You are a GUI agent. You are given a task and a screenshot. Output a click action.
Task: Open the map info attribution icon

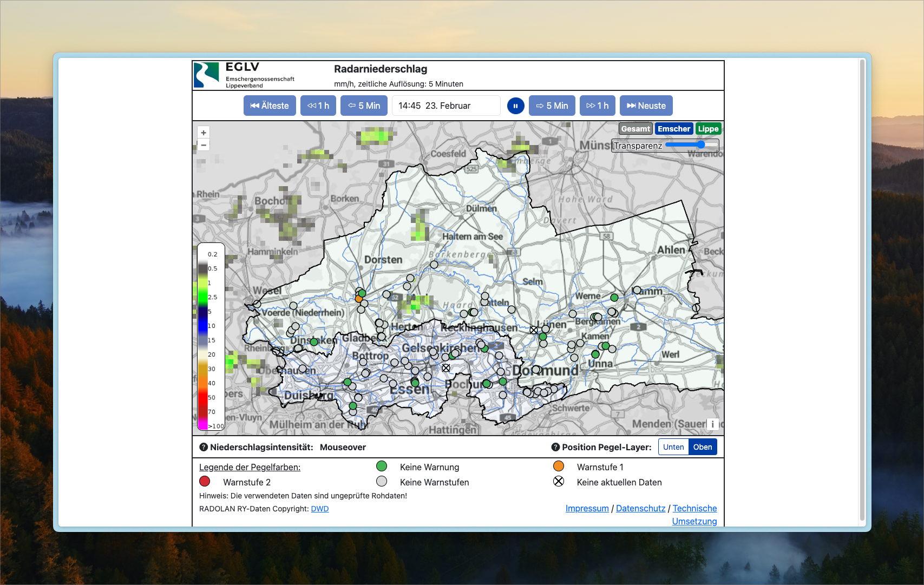pos(712,424)
